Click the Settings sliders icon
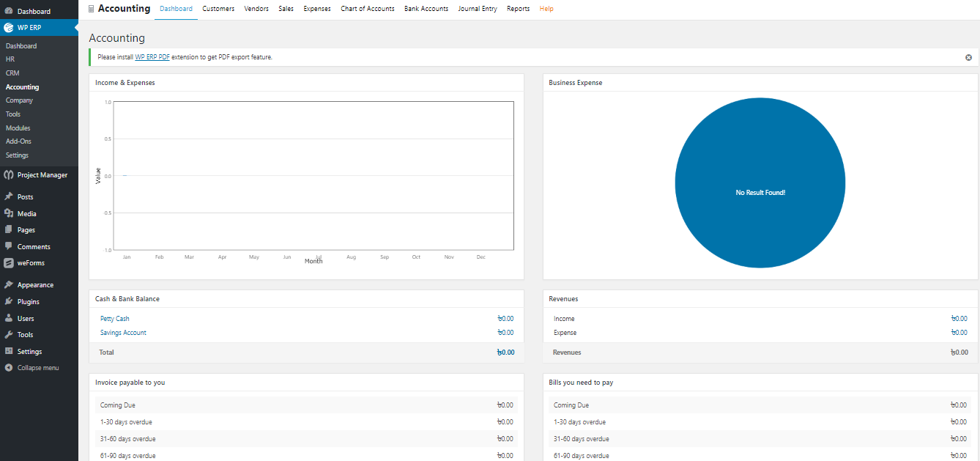980x461 pixels. click(x=9, y=351)
